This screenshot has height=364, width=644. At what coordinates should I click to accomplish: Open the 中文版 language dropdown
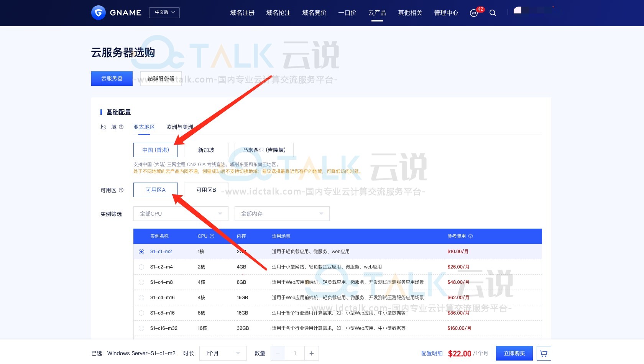[x=164, y=13]
